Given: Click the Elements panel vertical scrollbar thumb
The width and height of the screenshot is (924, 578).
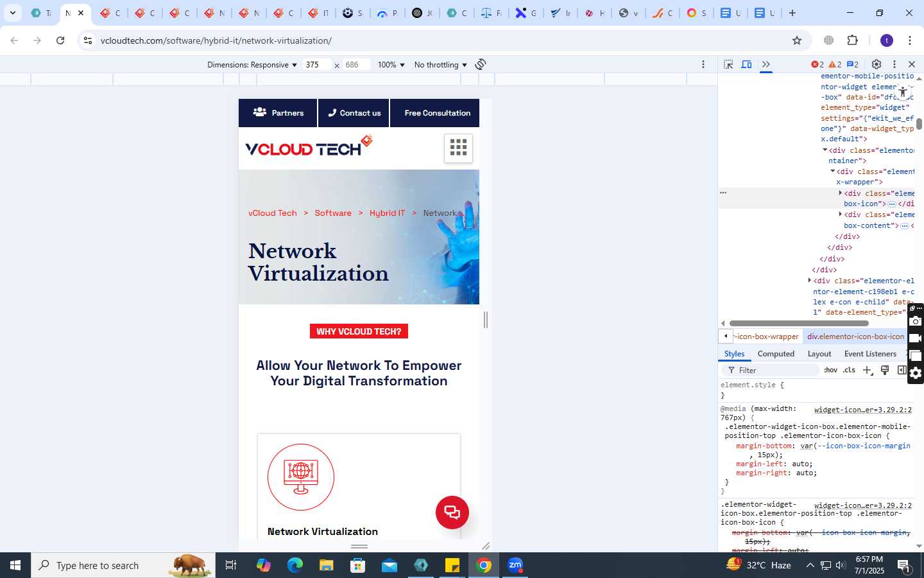Looking at the screenshot, I should click(919, 124).
